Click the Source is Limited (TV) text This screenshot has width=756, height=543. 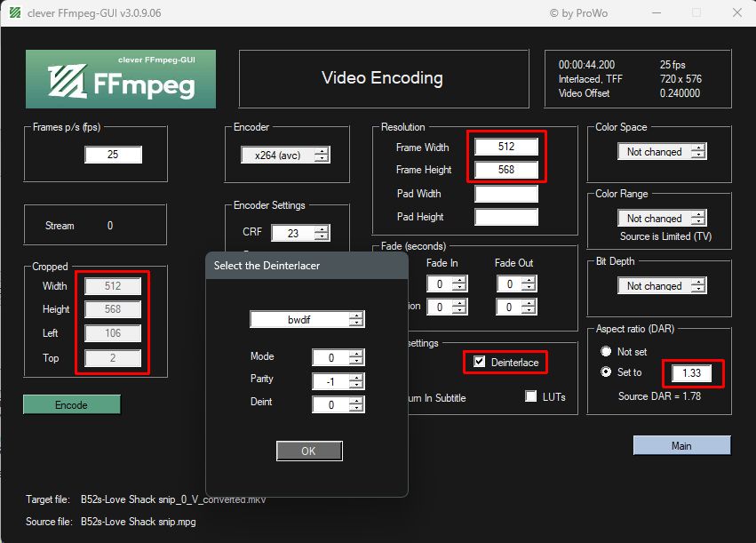(666, 236)
